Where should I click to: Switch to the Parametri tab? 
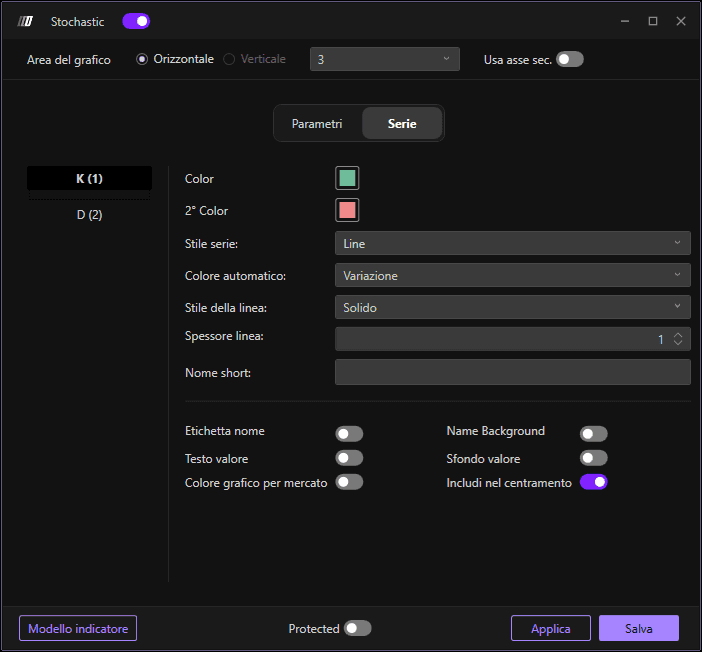317,124
